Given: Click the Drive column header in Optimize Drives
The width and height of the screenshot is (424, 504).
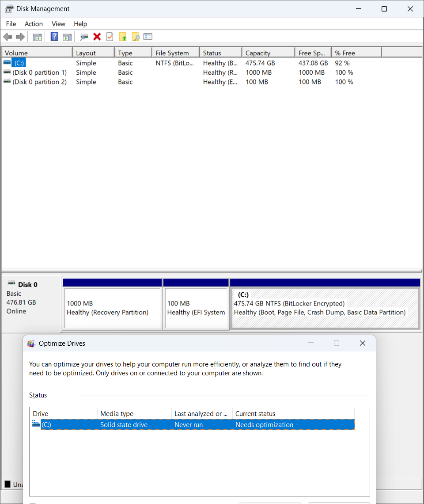Looking at the screenshot, I should 64,414.
